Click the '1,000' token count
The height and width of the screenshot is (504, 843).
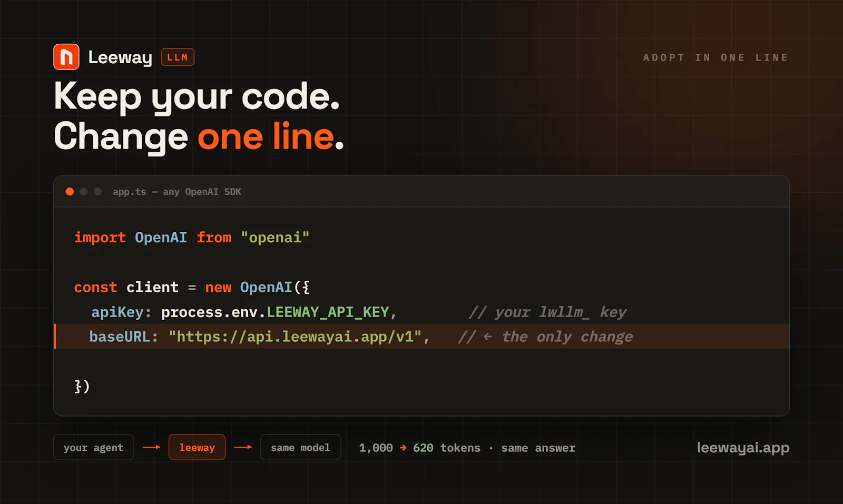(x=376, y=448)
